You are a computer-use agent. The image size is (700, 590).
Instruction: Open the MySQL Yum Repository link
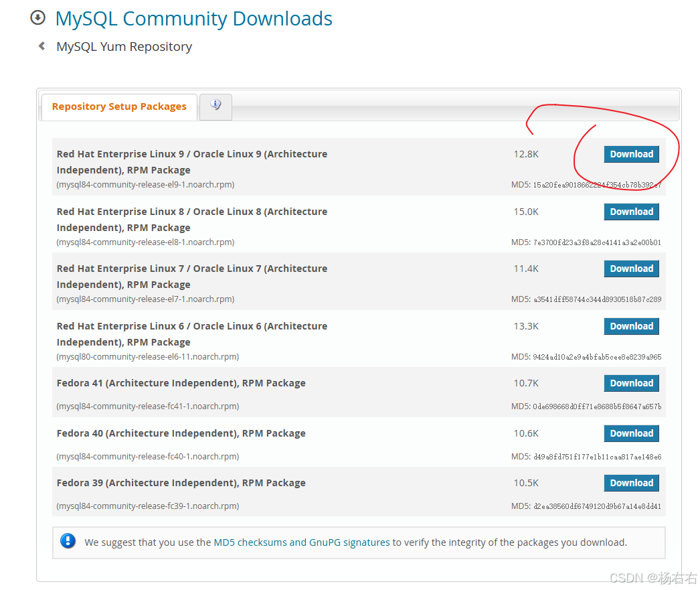click(124, 46)
